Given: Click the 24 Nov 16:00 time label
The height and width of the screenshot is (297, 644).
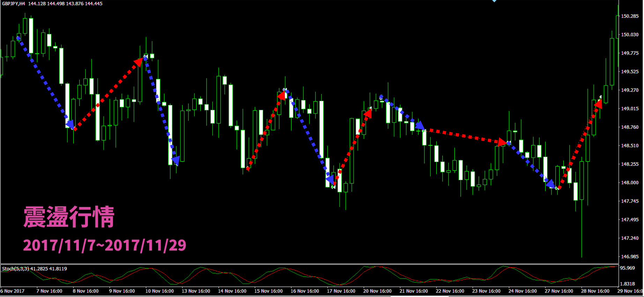Looking at the screenshot, I should (x=523, y=291).
